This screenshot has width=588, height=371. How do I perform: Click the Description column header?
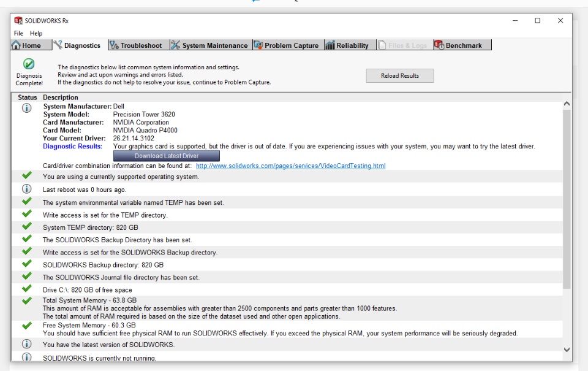click(x=61, y=98)
